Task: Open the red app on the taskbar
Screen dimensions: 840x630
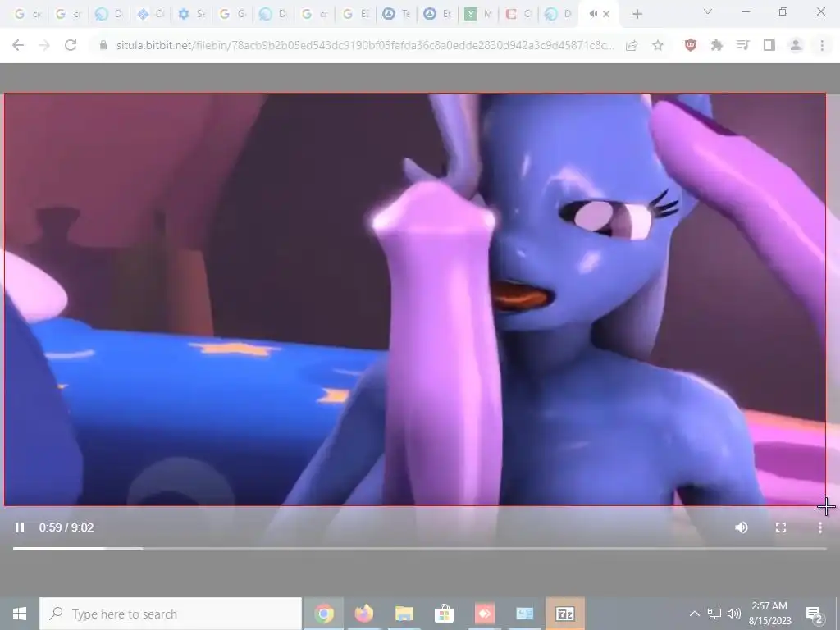Action: point(484,614)
